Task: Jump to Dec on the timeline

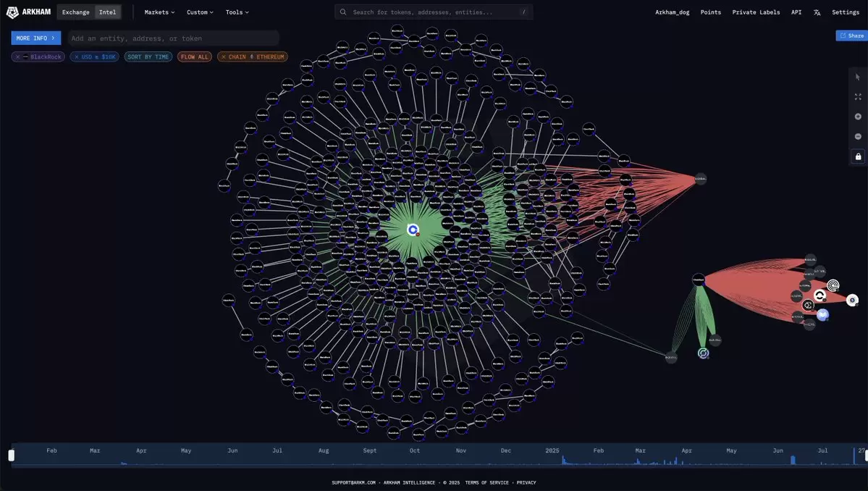Action: point(506,450)
